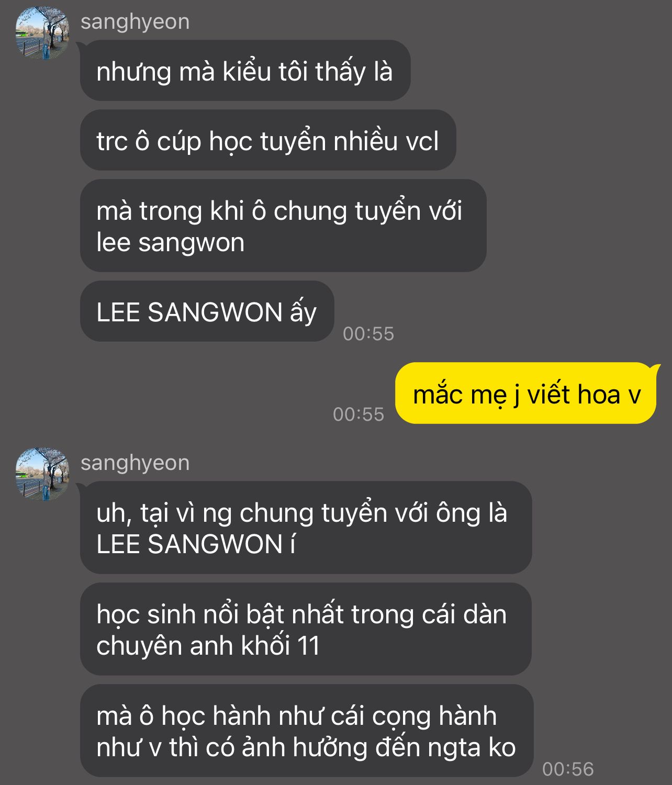Tap the 'uh, tại vì ng chung tuyển' message
The image size is (672, 785).
[306, 528]
